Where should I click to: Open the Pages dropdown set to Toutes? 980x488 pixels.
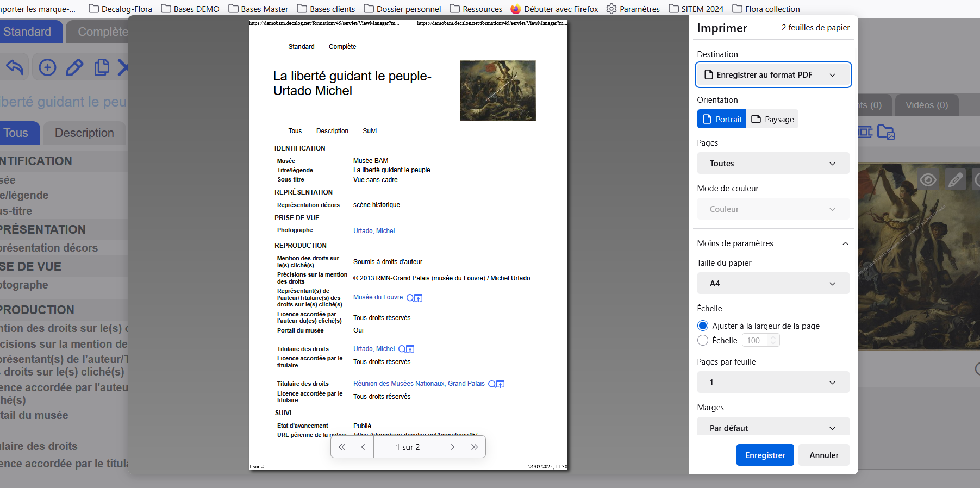pos(773,163)
